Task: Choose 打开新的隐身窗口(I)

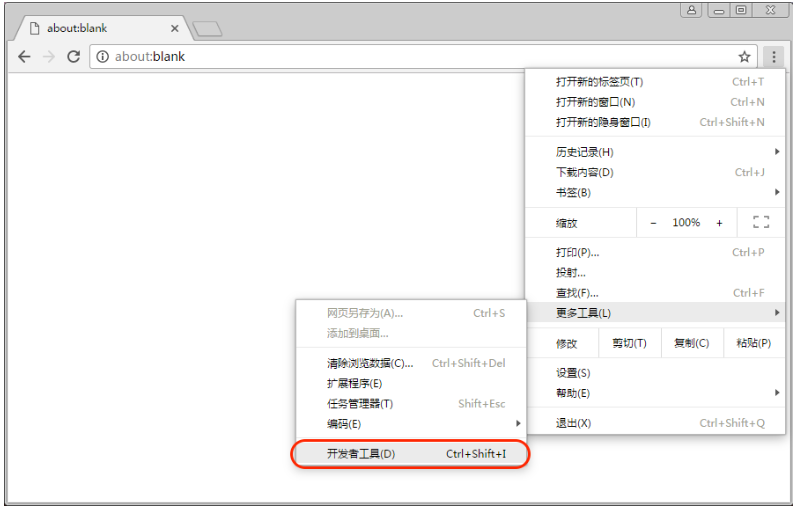Action: (655, 122)
